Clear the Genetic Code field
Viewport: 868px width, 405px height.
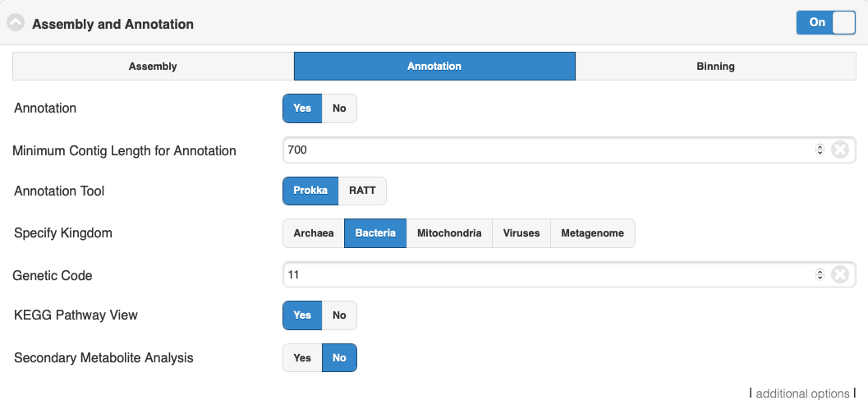(840, 275)
